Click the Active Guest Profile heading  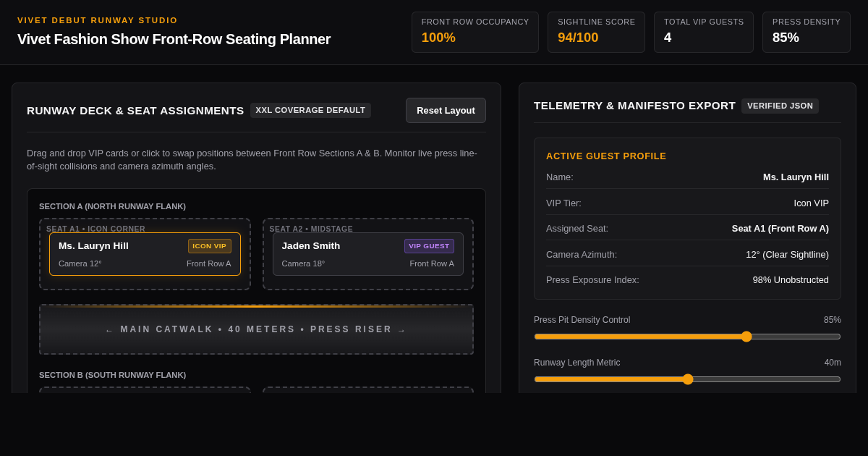(x=606, y=156)
